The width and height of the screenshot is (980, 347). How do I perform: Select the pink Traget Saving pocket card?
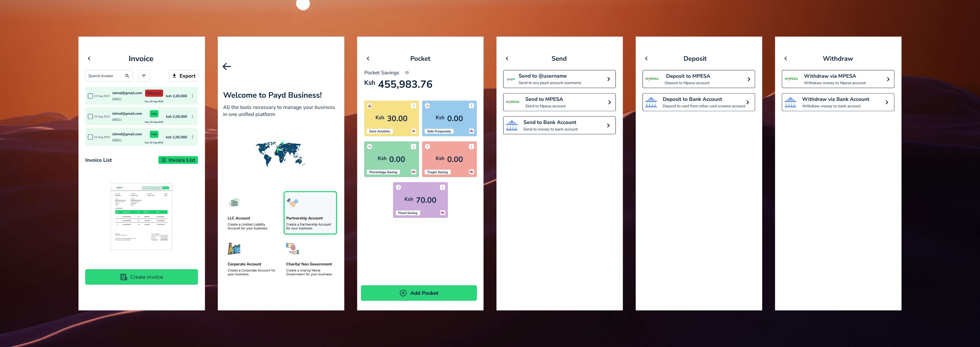point(449,159)
